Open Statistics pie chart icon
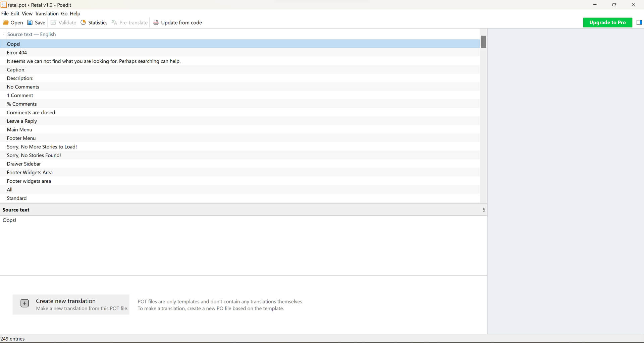Screen dimensions: 644x343 click(x=83, y=22)
